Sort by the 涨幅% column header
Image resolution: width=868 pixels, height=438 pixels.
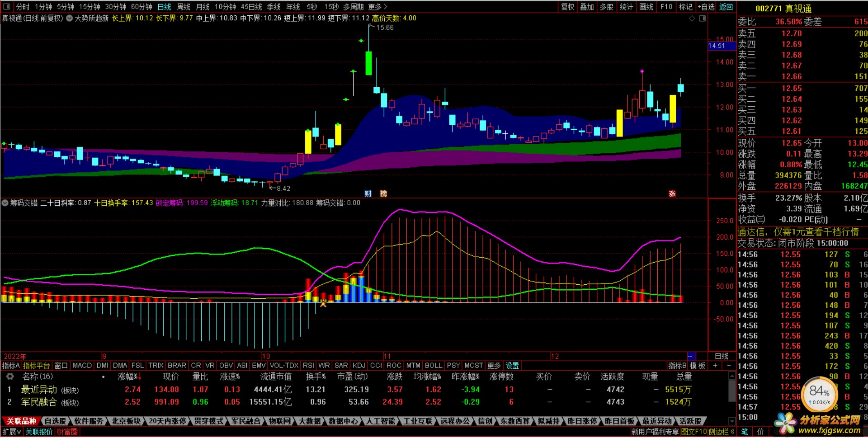pos(130,377)
